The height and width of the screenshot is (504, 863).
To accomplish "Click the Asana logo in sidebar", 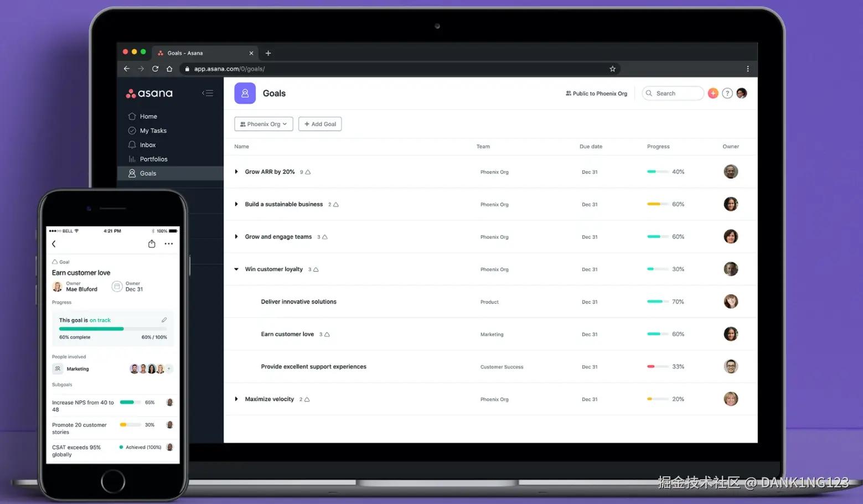I will [149, 93].
